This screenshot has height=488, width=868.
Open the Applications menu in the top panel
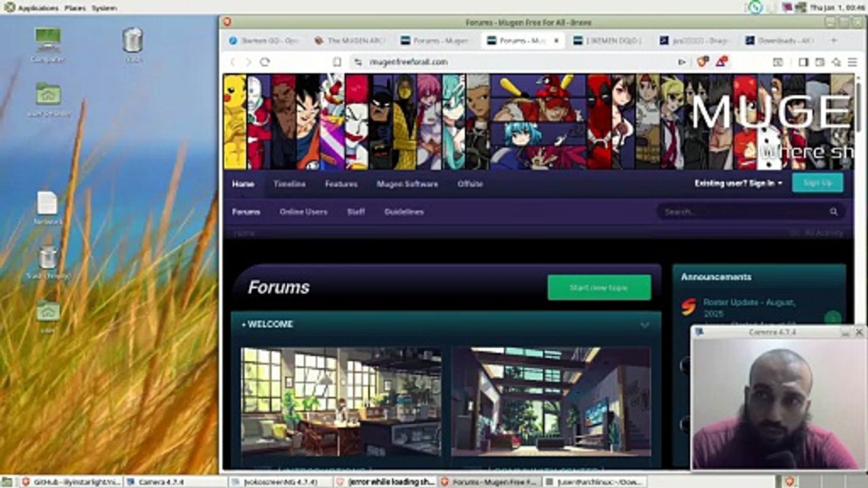(x=38, y=8)
